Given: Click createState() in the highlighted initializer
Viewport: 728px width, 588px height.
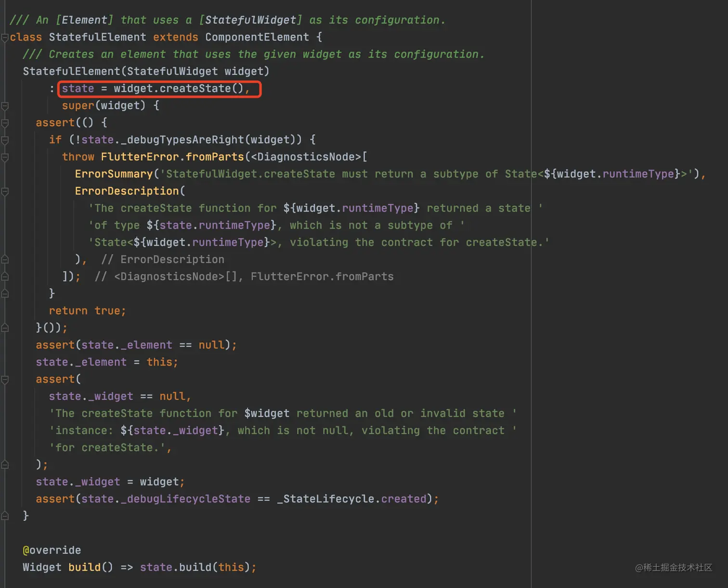Looking at the screenshot, I should (x=201, y=89).
